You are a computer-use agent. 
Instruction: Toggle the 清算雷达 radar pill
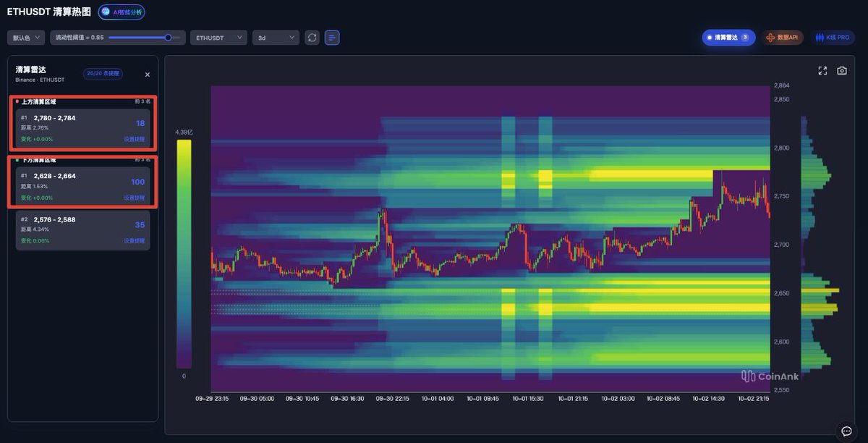[x=728, y=37]
